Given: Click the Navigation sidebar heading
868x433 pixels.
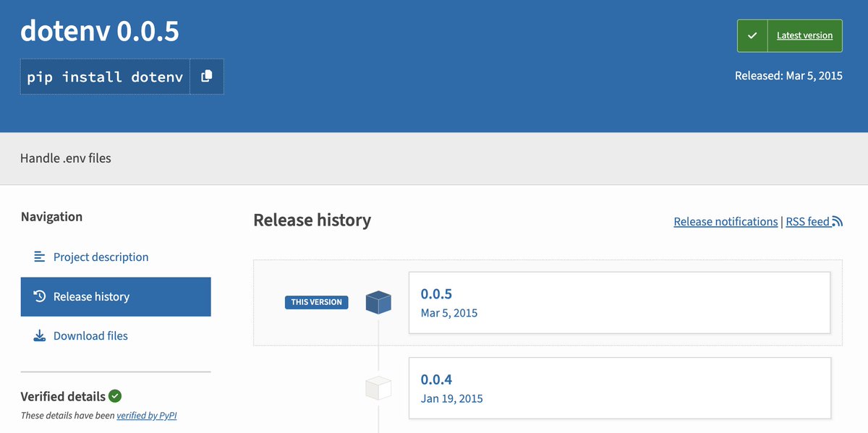Looking at the screenshot, I should tap(51, 217).
